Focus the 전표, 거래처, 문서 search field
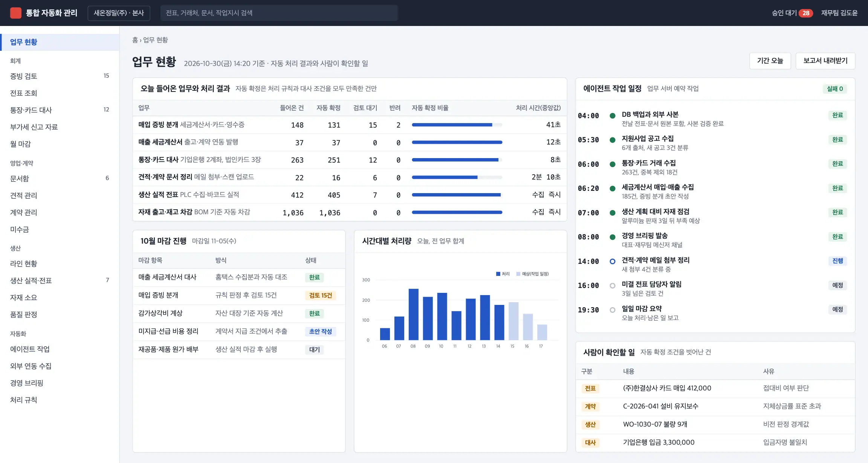868x463 pixels. (x=279, y=13)
